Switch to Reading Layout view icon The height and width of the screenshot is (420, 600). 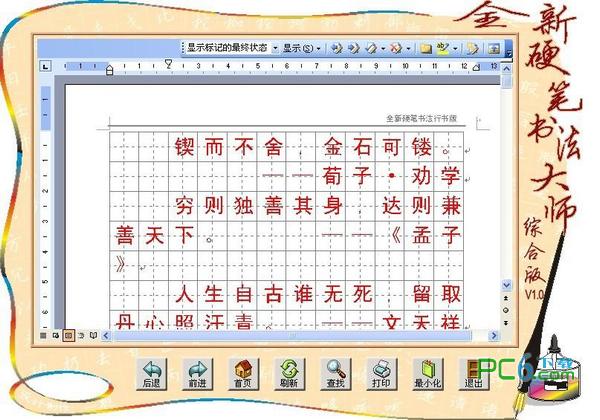point(93,335)
